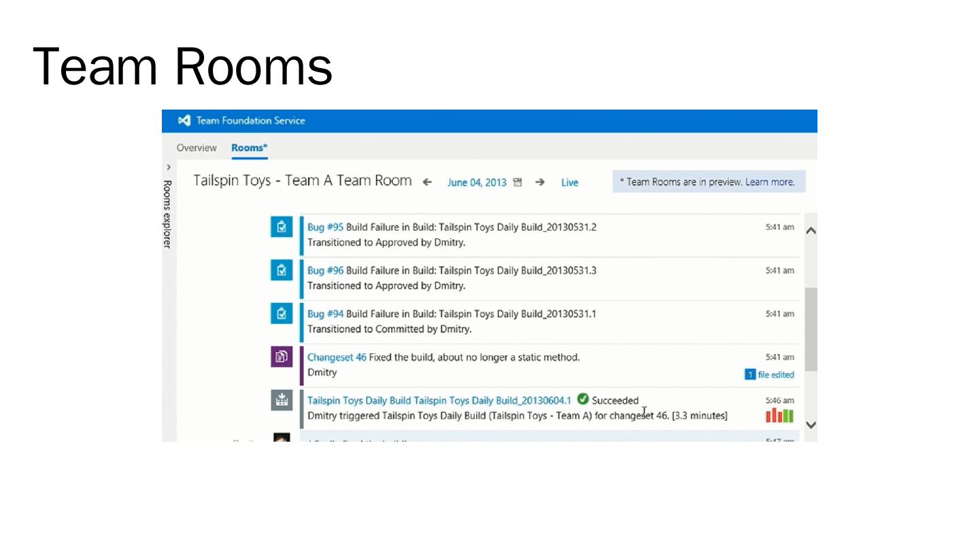Expand the Rooms explorer chevron
Screen dimensions: 980x552
pos(169,167)
